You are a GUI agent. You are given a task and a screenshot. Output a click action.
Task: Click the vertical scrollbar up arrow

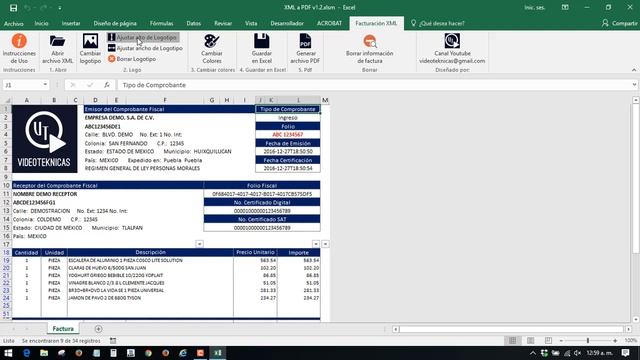[x=636, y=100]
